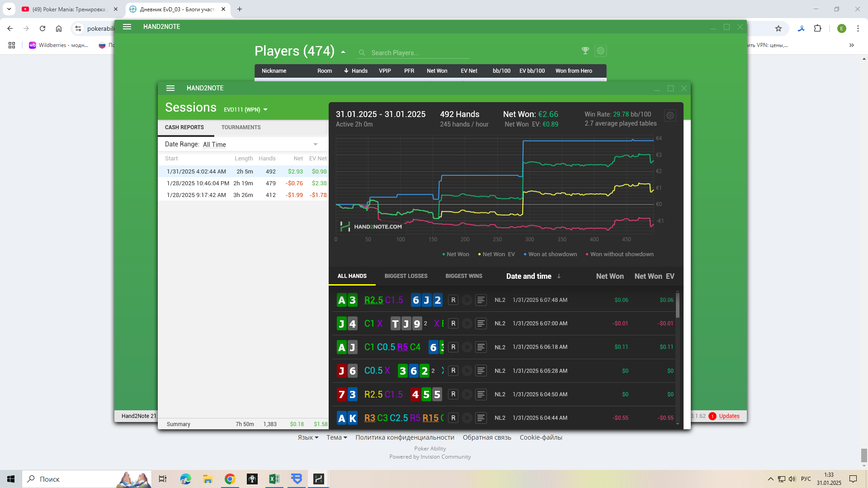Click R replay button for A3 hand
Image resolution: width=868 pixels, height=488 pixels.
pyautogui.click(x=453, y=300)
